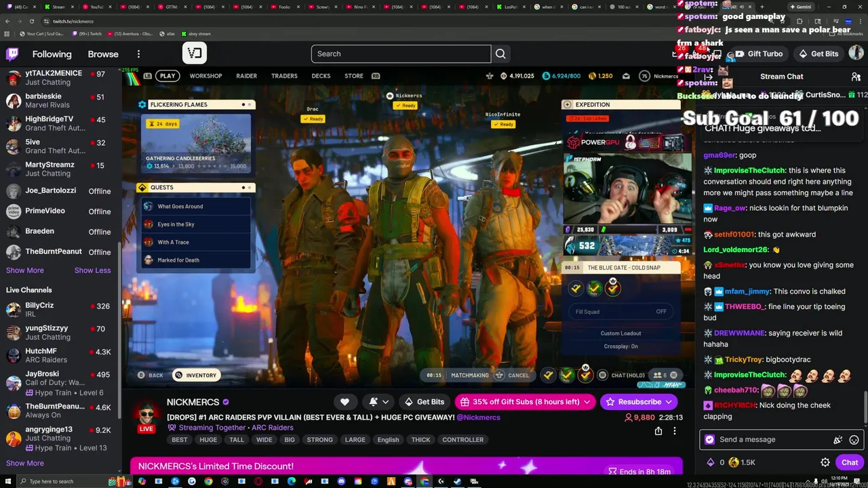
Task: Collapse chat arrow icon
Action: tap(709, 77)
